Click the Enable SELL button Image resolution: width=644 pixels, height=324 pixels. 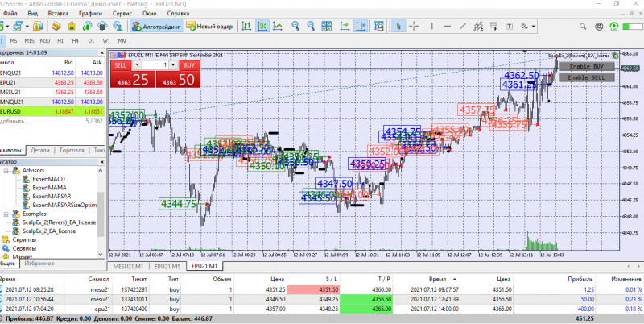tap(587, 77)
